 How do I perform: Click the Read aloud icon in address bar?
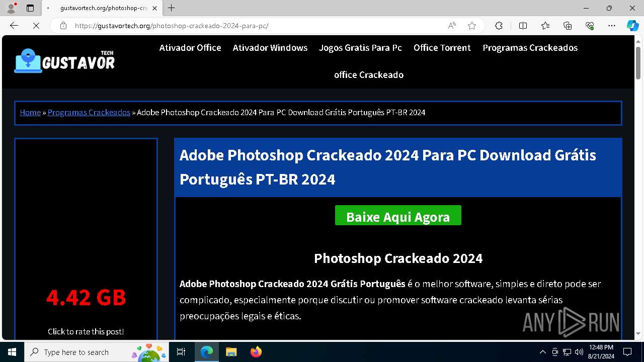pyautogui.click(x=452, y=26)
